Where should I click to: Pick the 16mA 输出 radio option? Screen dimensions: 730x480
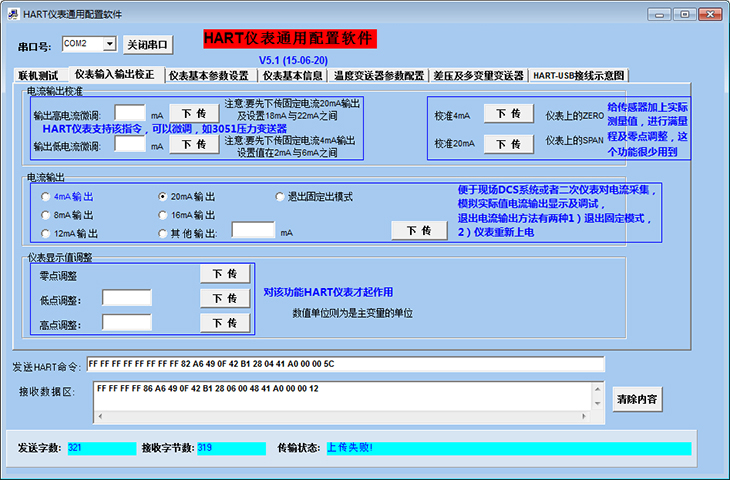[163, 215]
